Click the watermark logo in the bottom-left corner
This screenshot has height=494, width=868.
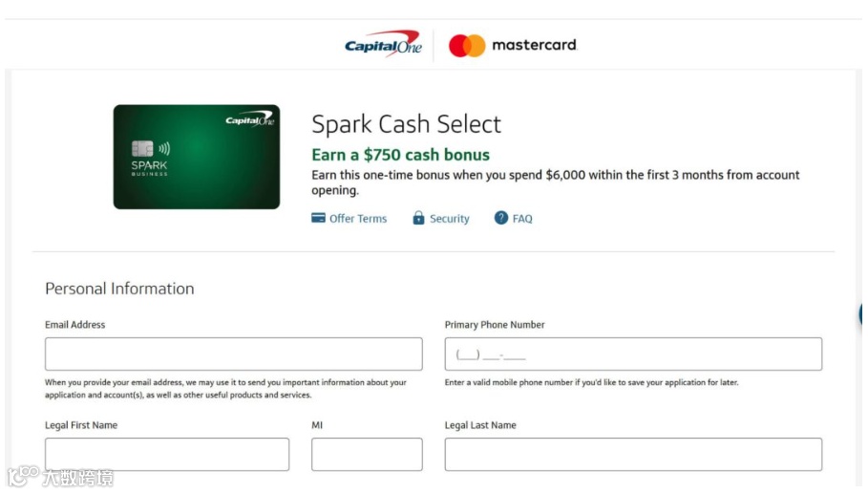pyautogui.click(x=59, y=477)
